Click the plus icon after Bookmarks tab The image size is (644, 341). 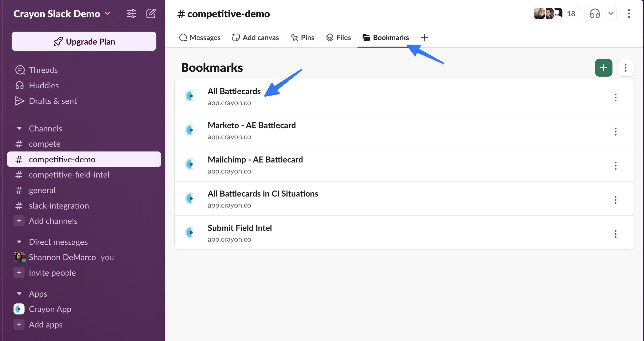coord(424,38)
